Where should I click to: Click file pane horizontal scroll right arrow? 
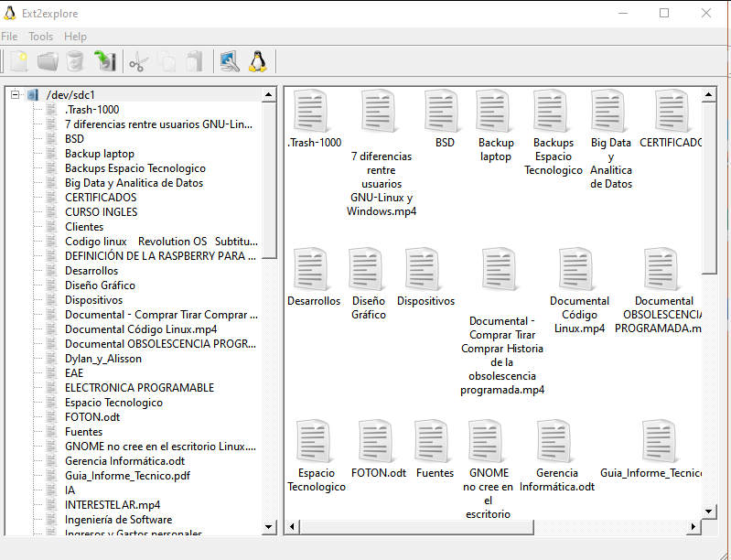coord(693,527)
